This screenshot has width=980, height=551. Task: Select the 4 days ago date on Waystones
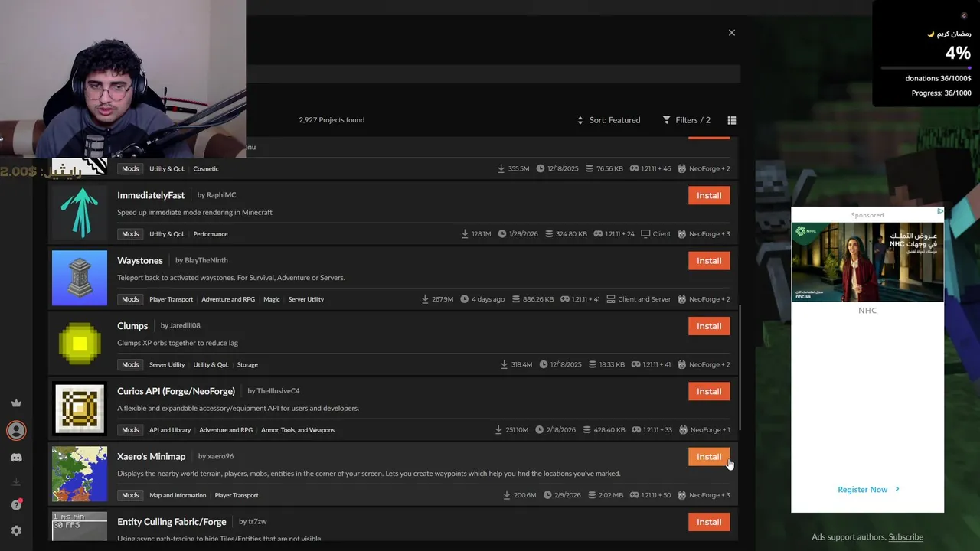[x=483, y=299]
